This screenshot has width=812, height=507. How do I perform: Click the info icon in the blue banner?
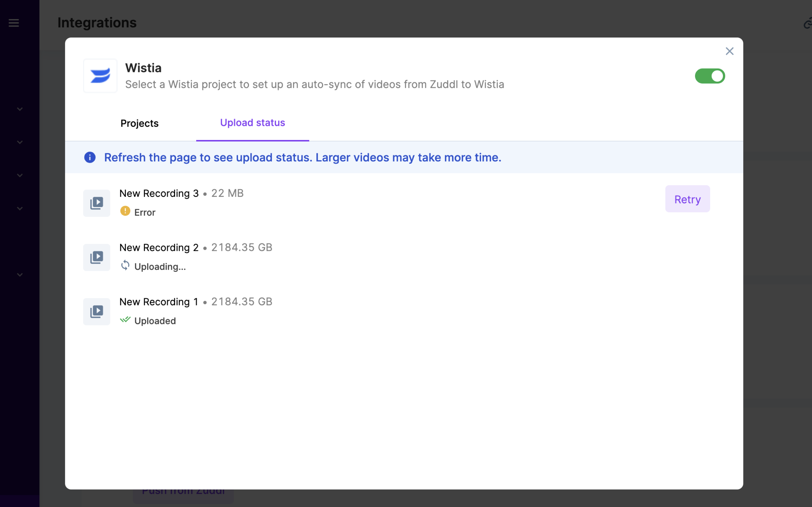[90, 157]
